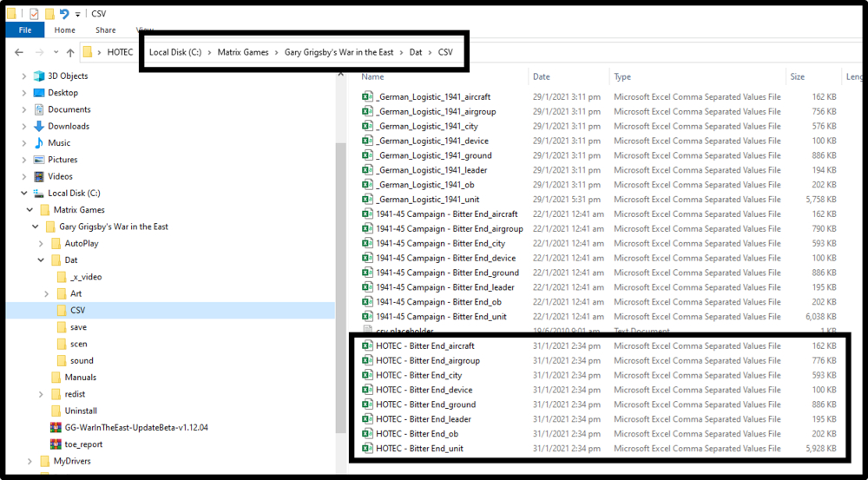Click Local Disk (C:) in the address path
Screen dimensions: 868x480
pos(175,53)
